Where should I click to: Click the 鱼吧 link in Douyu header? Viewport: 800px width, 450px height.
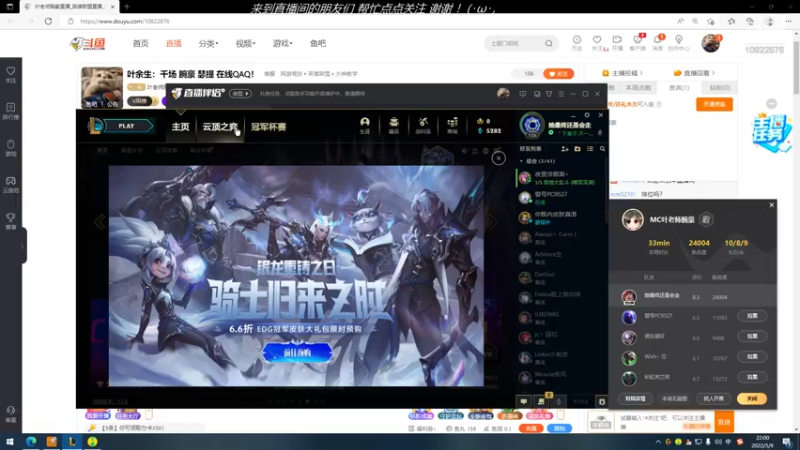pyautogui.click(x=317, y=43)
